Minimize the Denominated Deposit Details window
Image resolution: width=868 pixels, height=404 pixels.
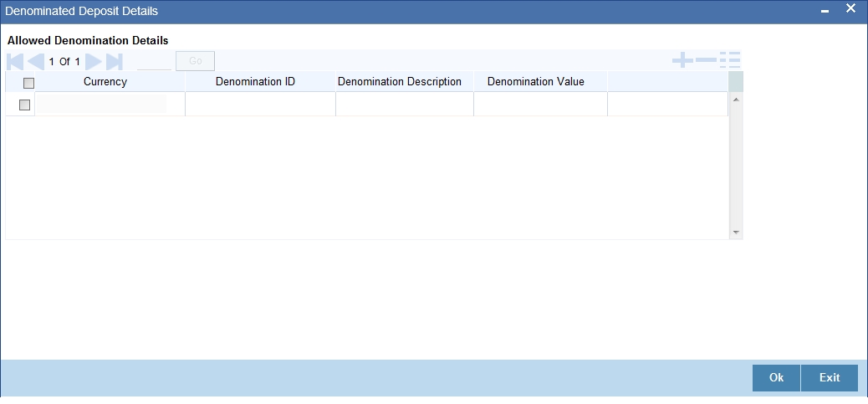click(825, 11)
